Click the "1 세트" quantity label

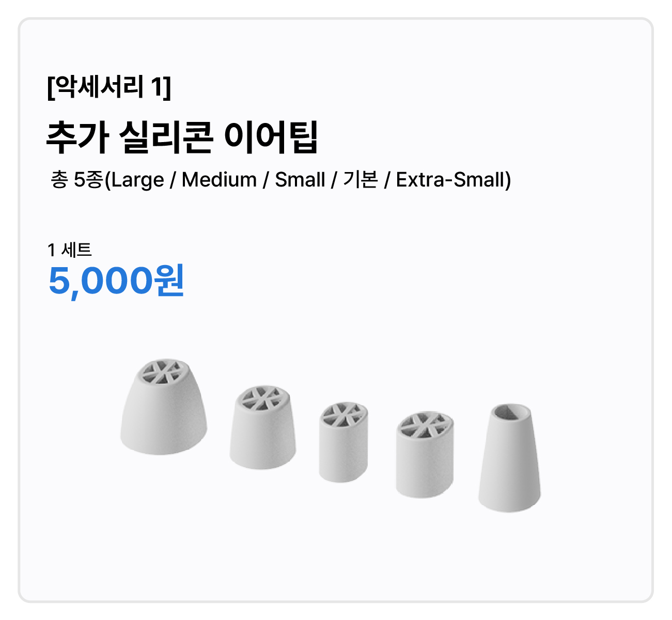point(70,250)
